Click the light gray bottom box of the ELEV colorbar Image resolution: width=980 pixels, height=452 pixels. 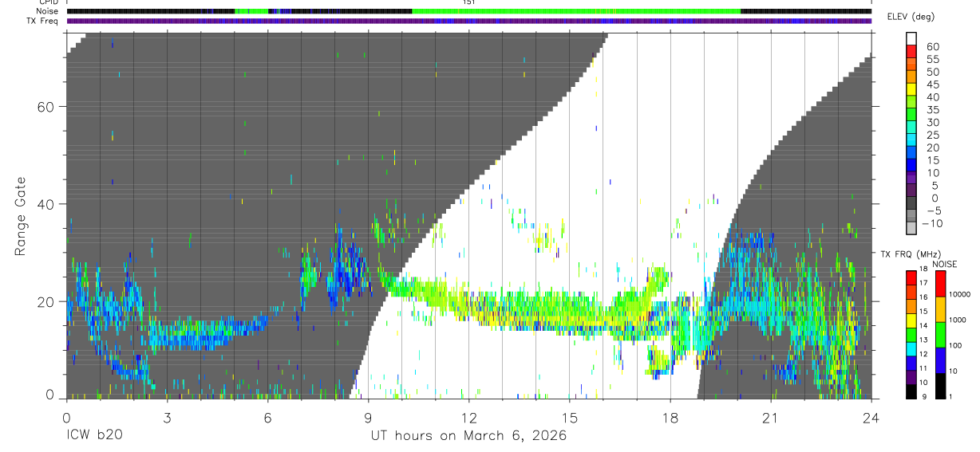[911, 228]
